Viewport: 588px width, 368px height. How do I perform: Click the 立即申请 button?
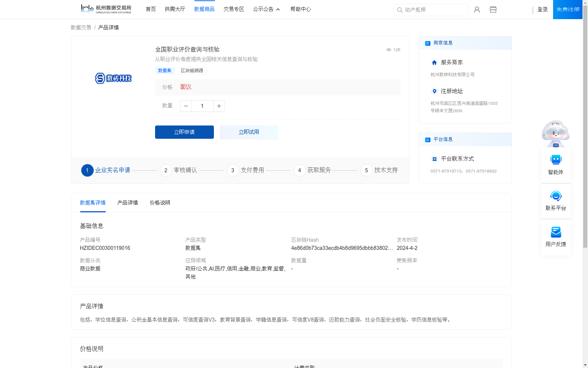[184, 132]
